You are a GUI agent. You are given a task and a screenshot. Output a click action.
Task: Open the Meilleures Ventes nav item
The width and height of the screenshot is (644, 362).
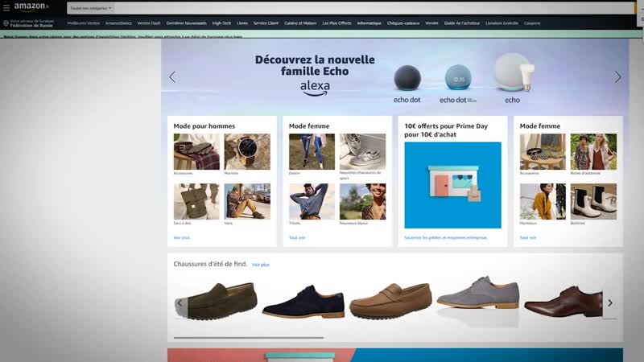pos(84,23)
